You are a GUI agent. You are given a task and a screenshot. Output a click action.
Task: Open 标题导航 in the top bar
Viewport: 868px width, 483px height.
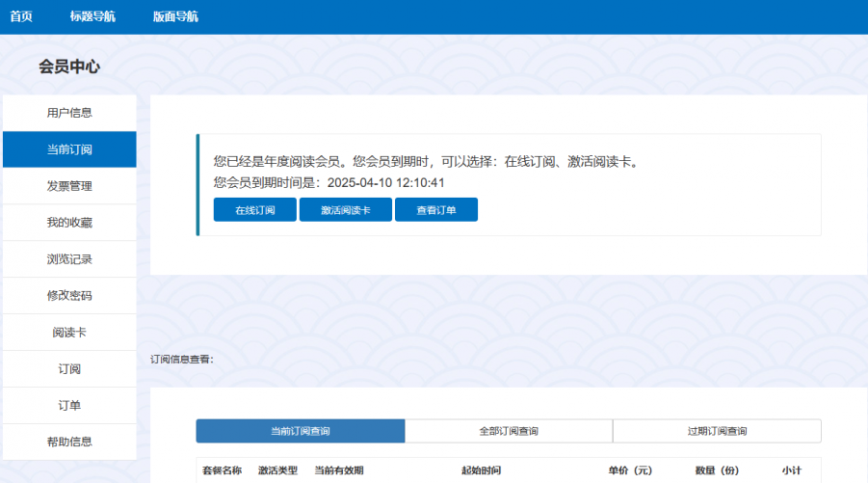92,16
